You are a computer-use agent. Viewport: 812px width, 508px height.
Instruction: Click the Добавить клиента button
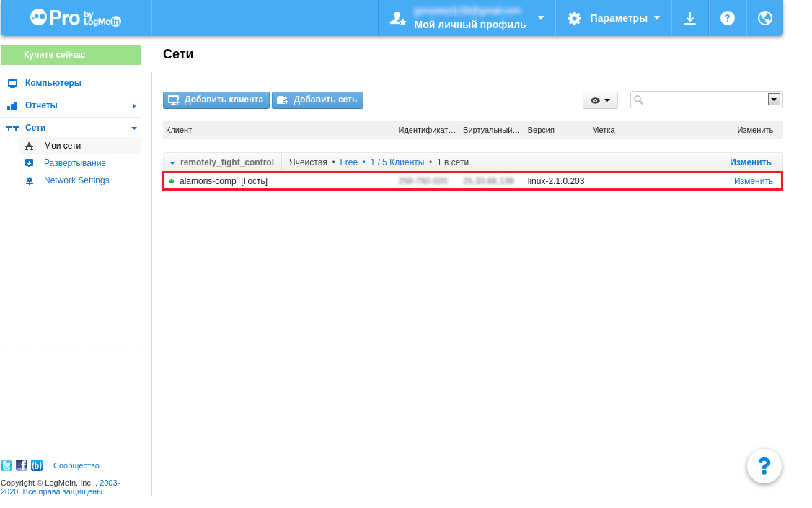click(x=216, y=100)
